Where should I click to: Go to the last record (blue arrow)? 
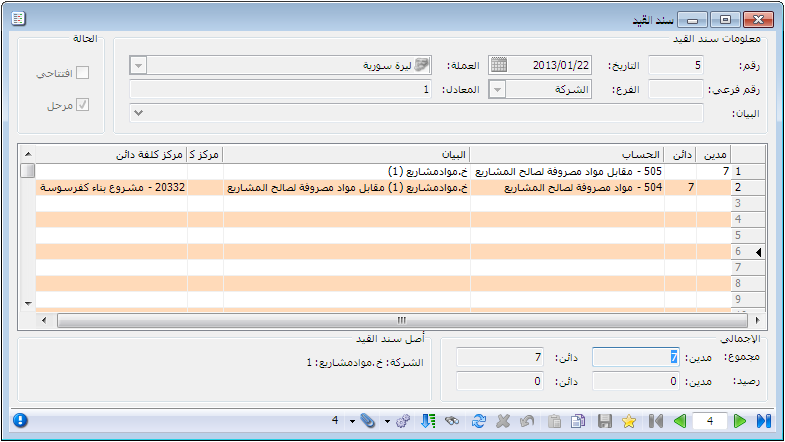(764, 421)
